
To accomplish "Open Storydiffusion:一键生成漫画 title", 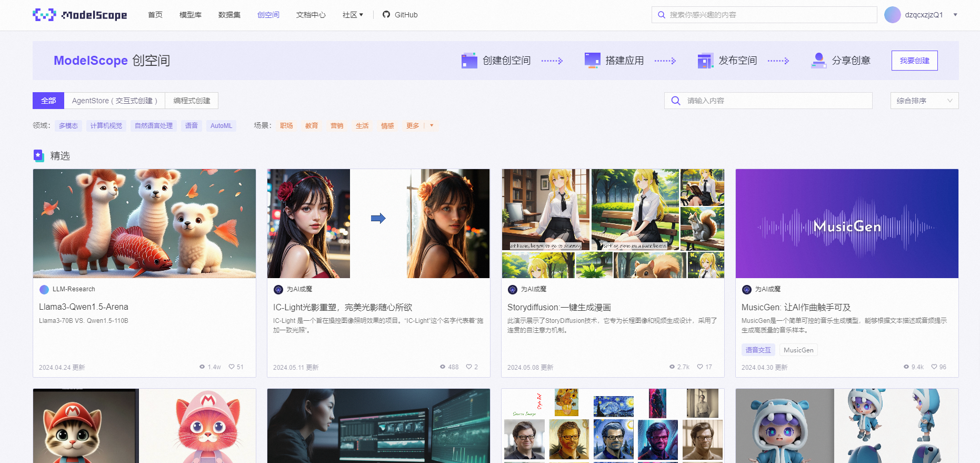I will click(x=559, y=307).
